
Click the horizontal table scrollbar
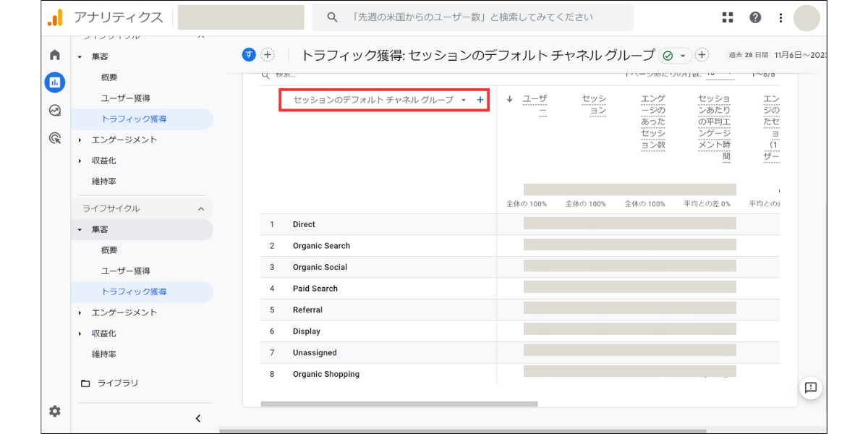point(399,404)
